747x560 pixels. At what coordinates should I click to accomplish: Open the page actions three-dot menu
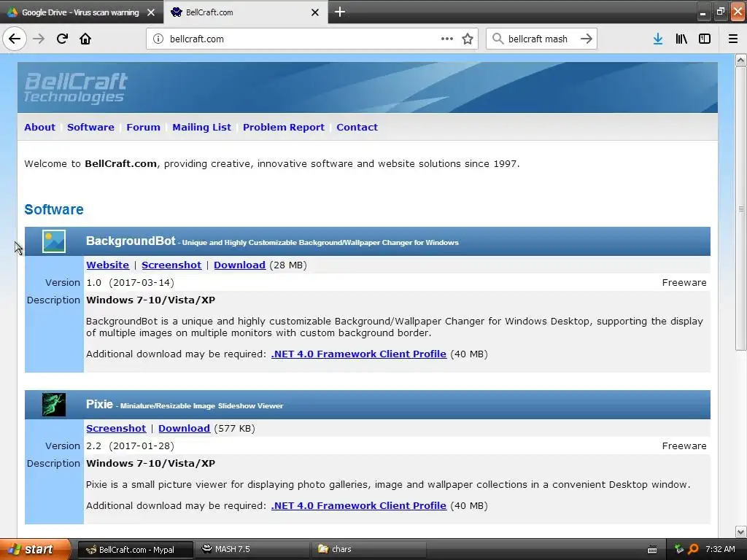(447, 39)
